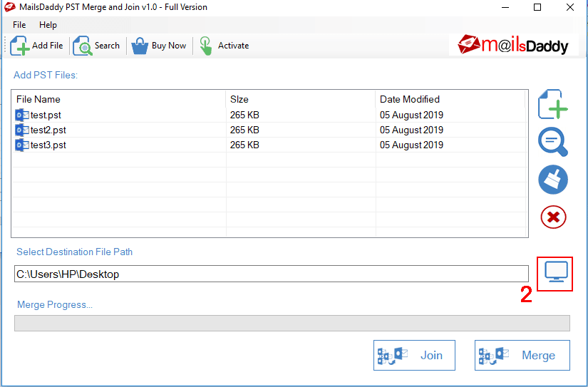Maximize the MailsDaddy window
Image resolution: width=588 pixels, height=387 pixels.
click(x=537, y=7)
